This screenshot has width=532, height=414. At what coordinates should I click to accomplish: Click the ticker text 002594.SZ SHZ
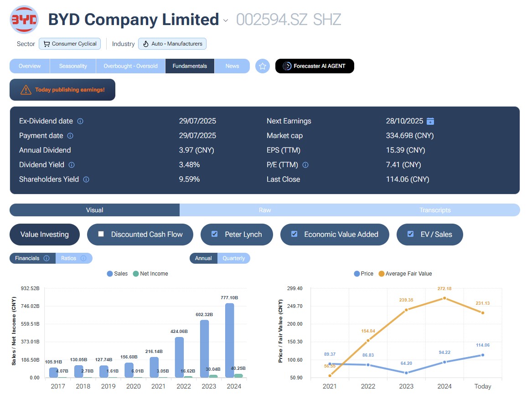click(x=289, y=20)
